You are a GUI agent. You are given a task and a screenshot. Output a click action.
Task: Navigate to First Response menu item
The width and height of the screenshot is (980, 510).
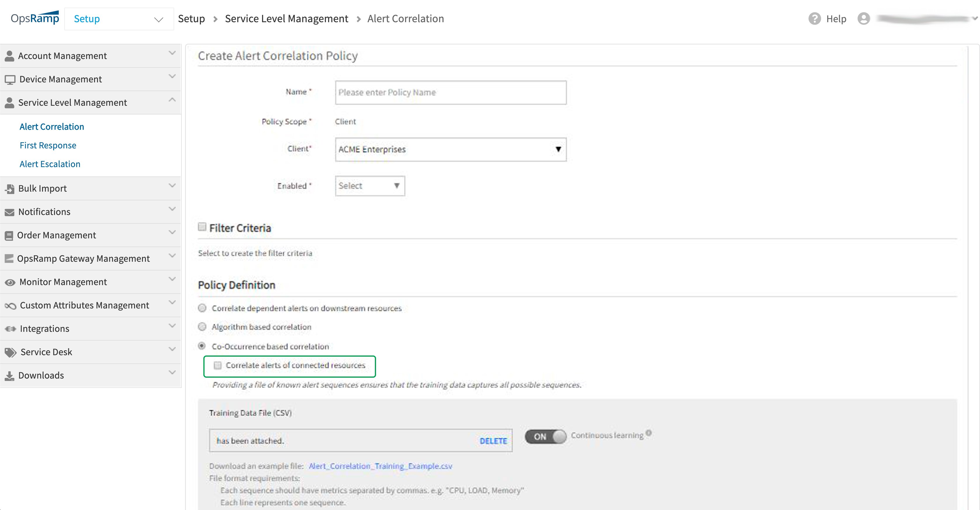[x=48, y=145]
